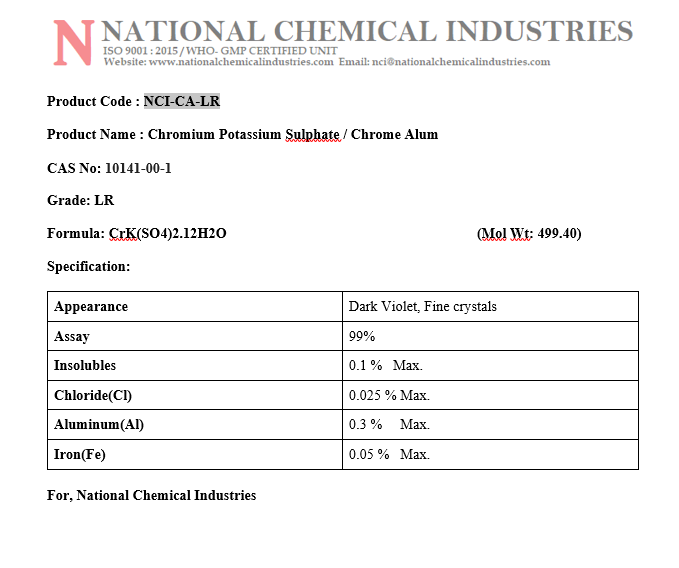
Task: Select the Appearance table cell
Action: pos(91,307)
